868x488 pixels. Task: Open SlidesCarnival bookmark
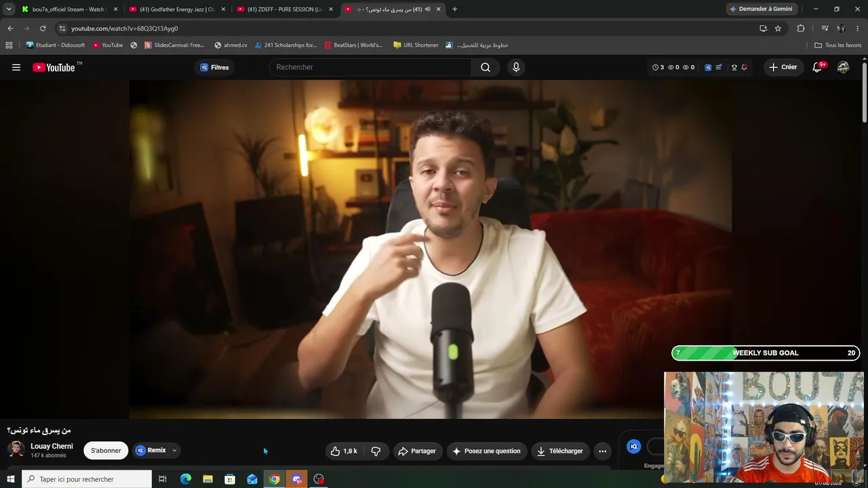174,45
